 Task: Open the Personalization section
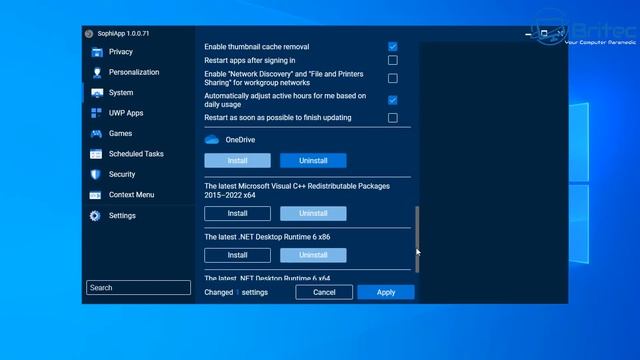click(134, 72)
